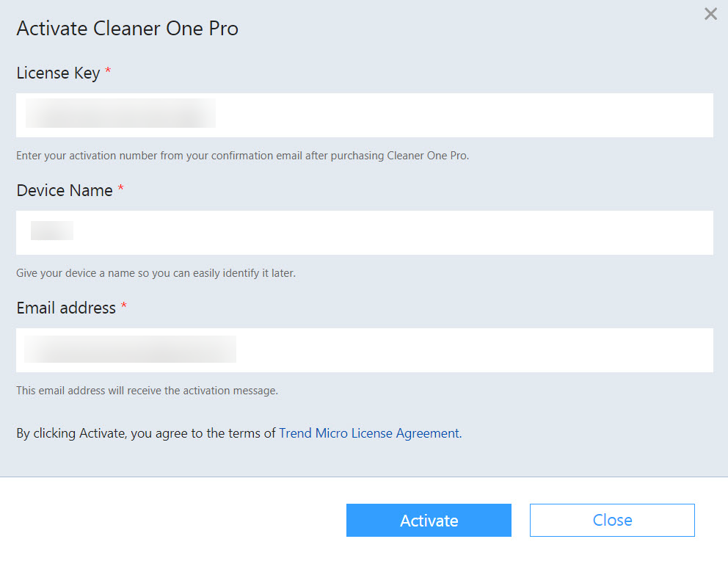The image size is (728, 561).
Task: Click inside the License Key input field
Action: tap(365, 115)
